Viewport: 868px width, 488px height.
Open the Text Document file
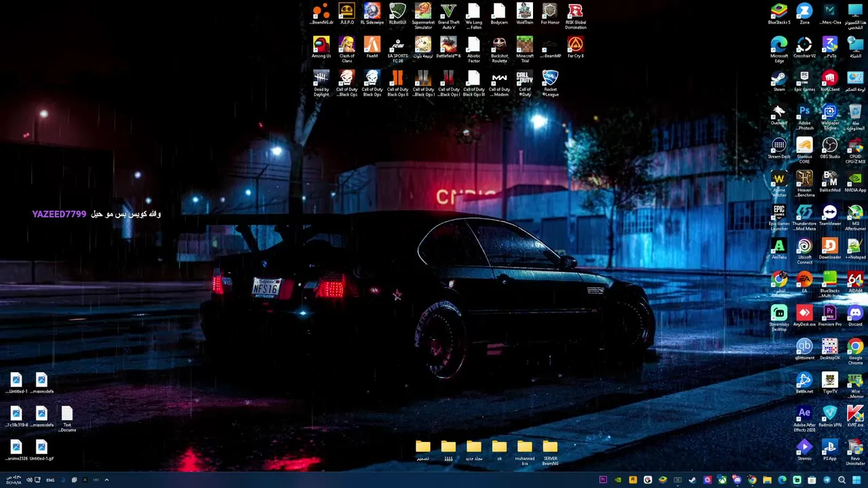pyautogui.click(x=66, y=420)
